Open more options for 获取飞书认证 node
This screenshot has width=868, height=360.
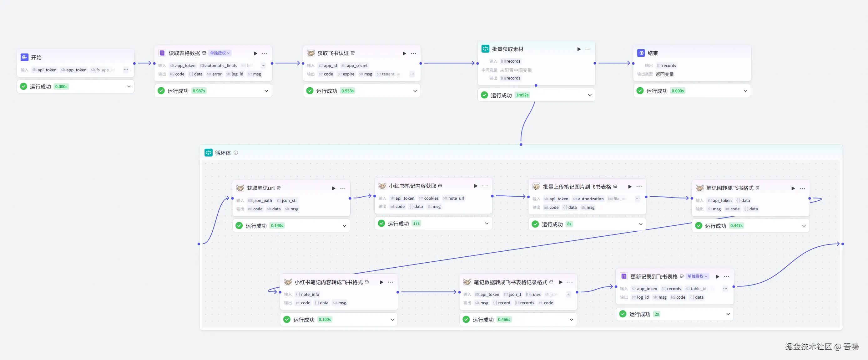413,53
